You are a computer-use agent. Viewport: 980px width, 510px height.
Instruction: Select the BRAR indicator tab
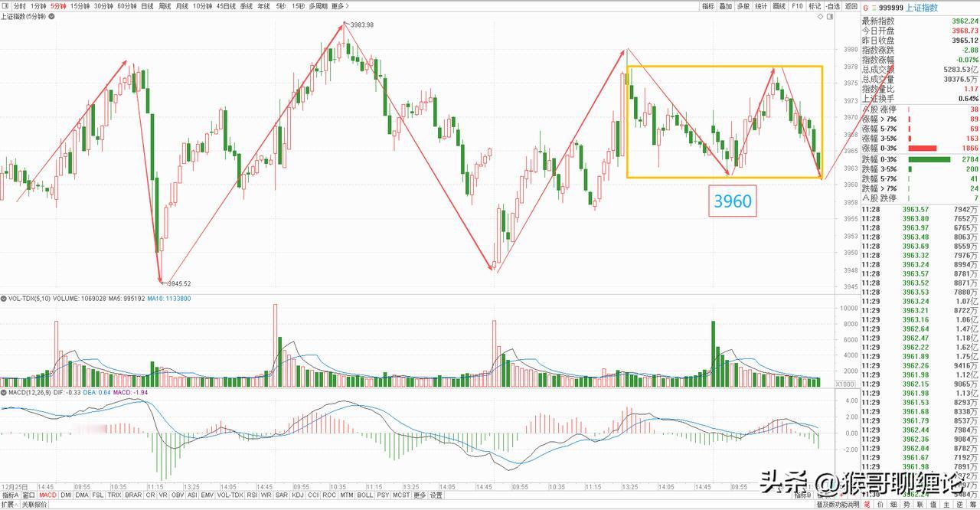tap(133, 495)
